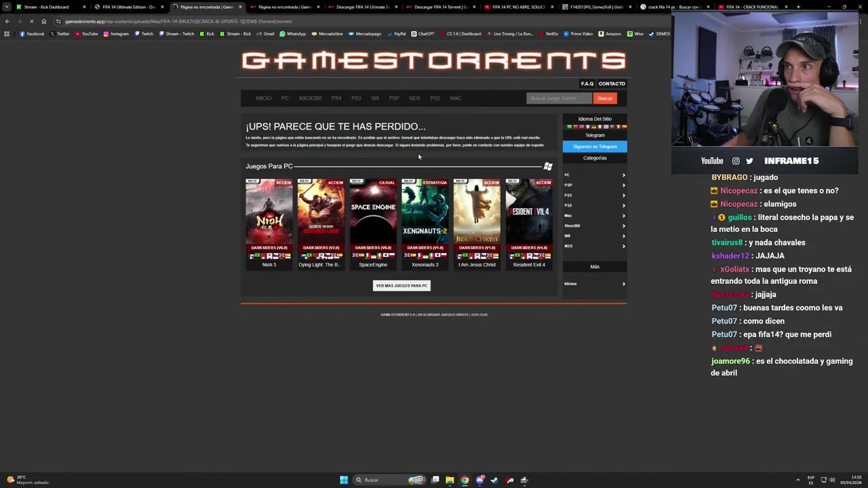Screen dimensions: 868x488
Task: Switch to FIFA 14 Ultimate Edition tab
Action: [128, 7]
